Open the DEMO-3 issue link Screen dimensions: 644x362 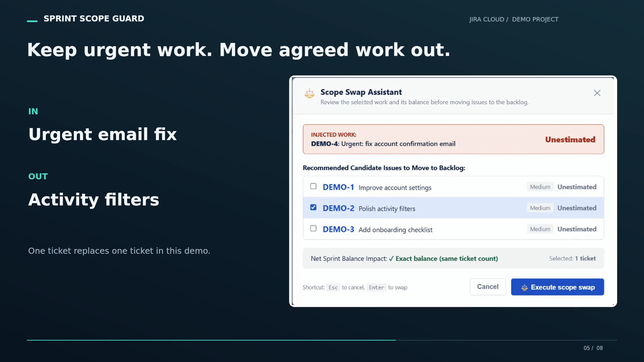338,229
